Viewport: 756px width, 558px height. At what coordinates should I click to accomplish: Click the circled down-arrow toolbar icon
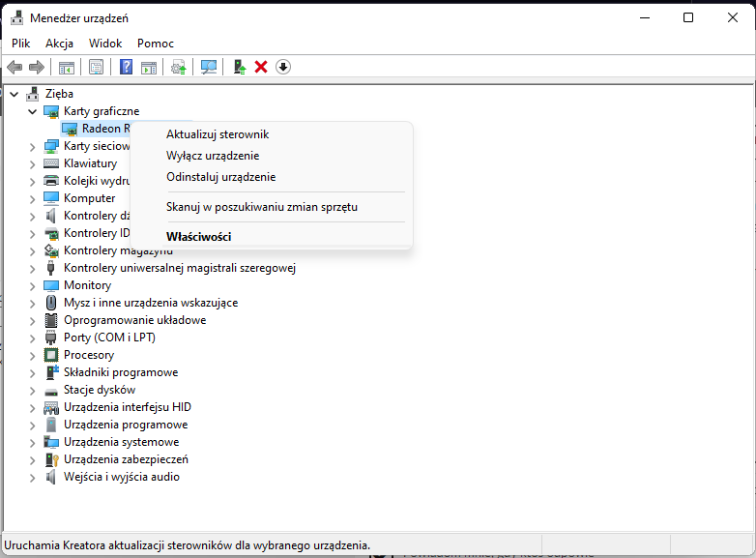click(x=283, y=67)
